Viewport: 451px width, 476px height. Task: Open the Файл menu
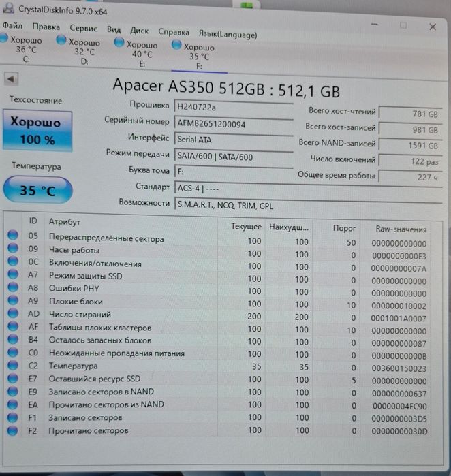pos(12,25)
